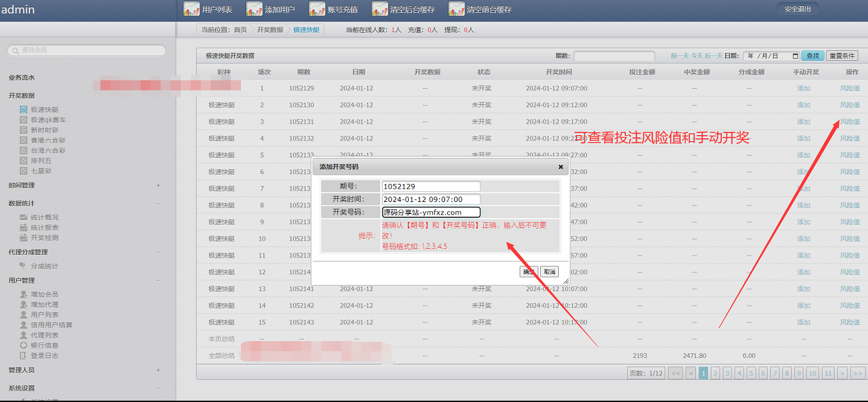
Task: Close the 添加开奖号码 dialog with X
Action: pos(561,167)
